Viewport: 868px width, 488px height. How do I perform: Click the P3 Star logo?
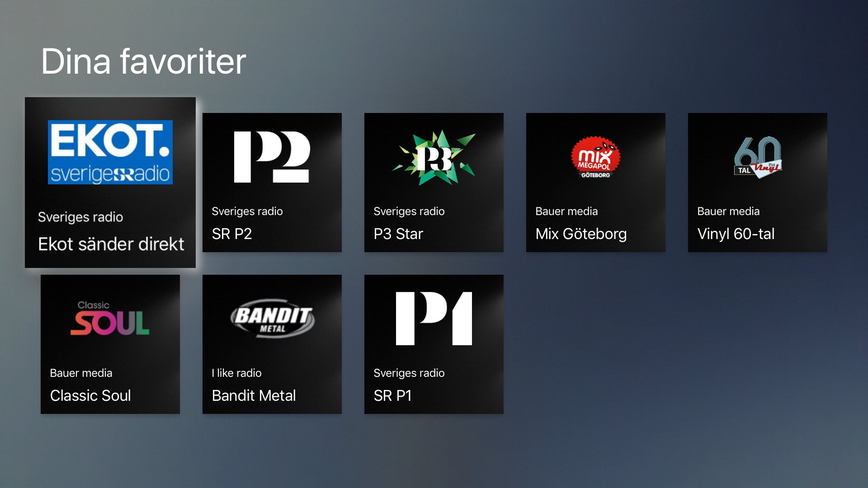coord(434,158)
